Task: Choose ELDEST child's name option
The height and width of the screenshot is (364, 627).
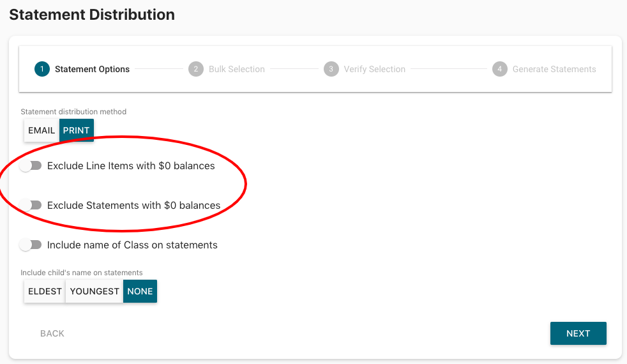Action: [x=45, y=291]
